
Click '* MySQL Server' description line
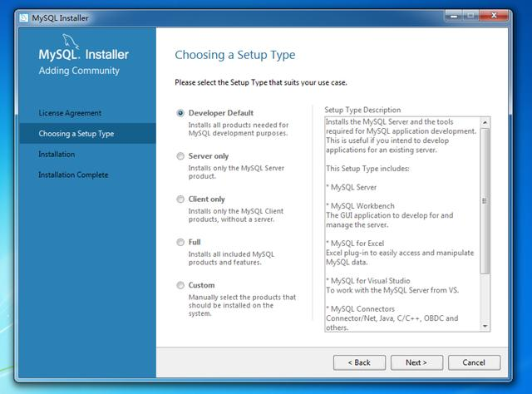(x=352, y=187)
